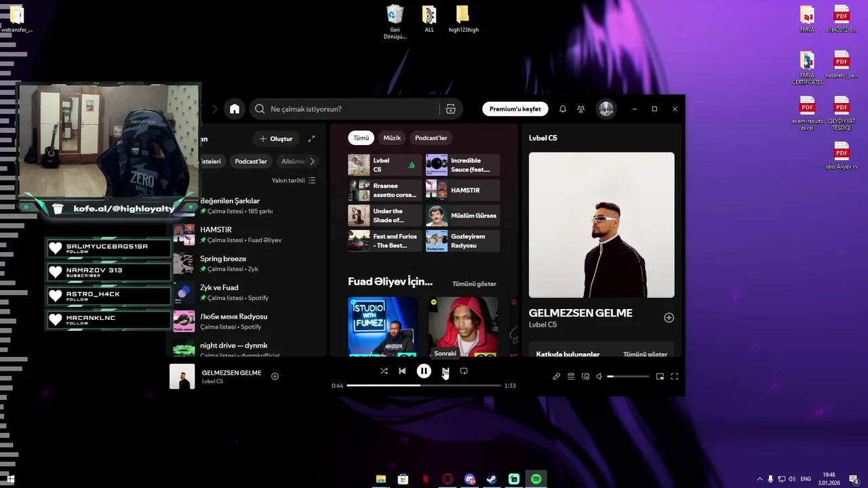Filter library by Albümler chip

293,161
